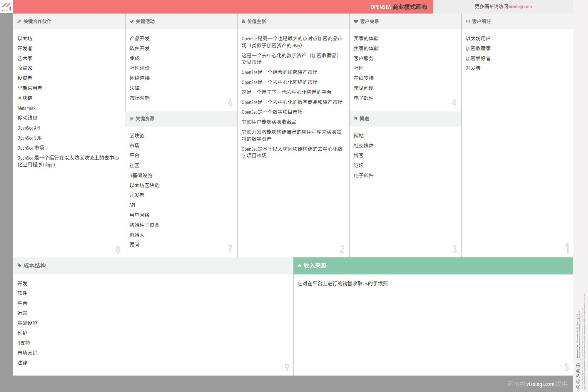Click the star icon beside 收入来源
The width and height of the screenshot is (588, 392).
point(300,266)
